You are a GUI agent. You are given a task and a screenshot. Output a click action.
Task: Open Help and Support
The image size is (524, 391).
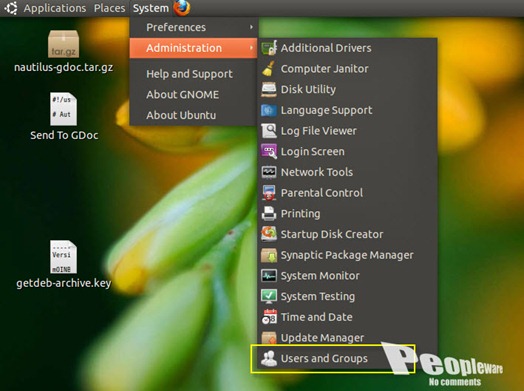coord(193,74)
